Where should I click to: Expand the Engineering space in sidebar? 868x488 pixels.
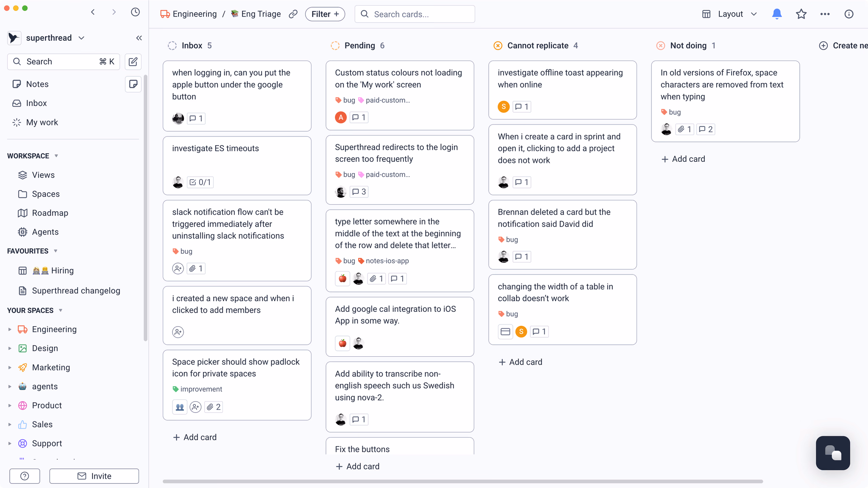[10, 329]
